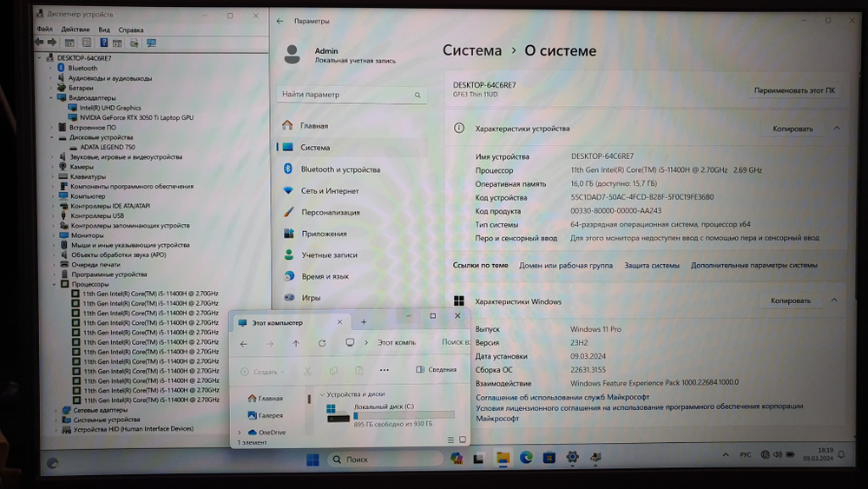
Task: Open the Bluetooth и устройства settings section
Action: 340,169
